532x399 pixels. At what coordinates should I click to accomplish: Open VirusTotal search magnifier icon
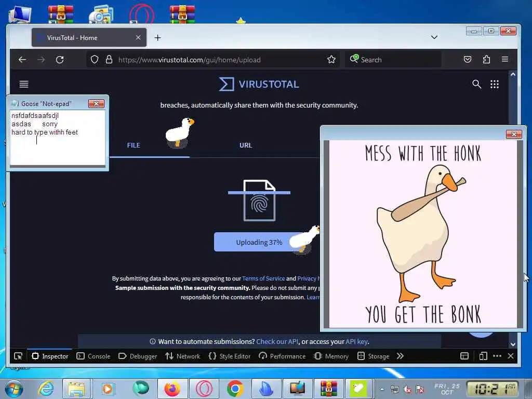[477, 84]
